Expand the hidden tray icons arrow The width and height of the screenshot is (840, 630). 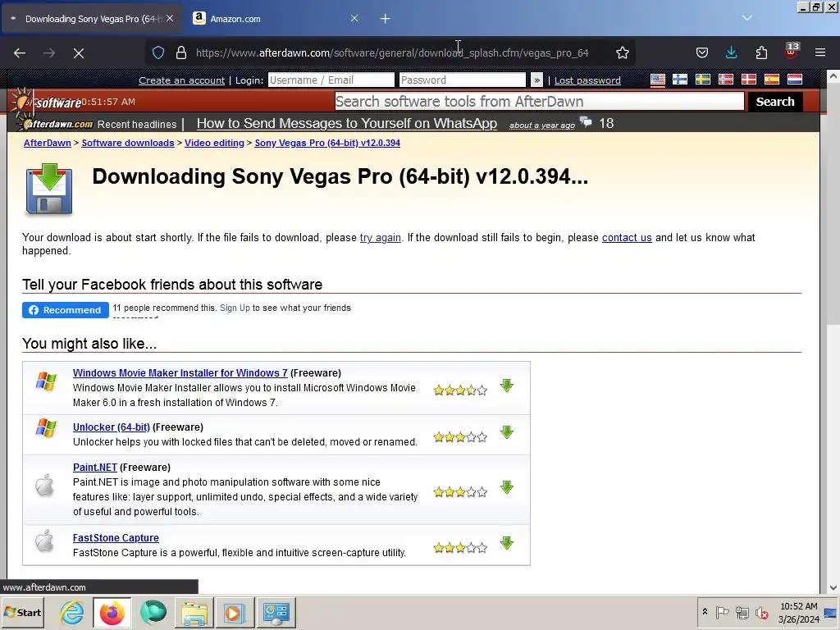click(x=705, y=612)
